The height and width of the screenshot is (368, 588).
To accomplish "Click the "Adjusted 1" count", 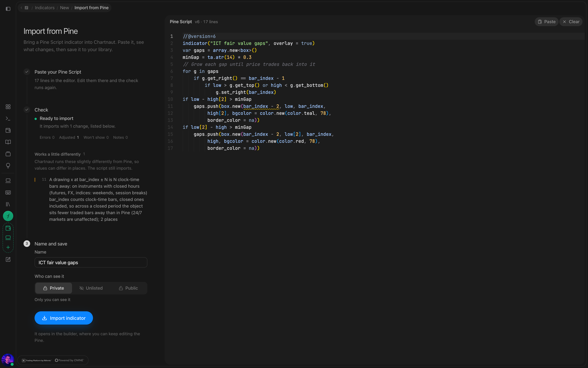I will (x=69, y=137).
